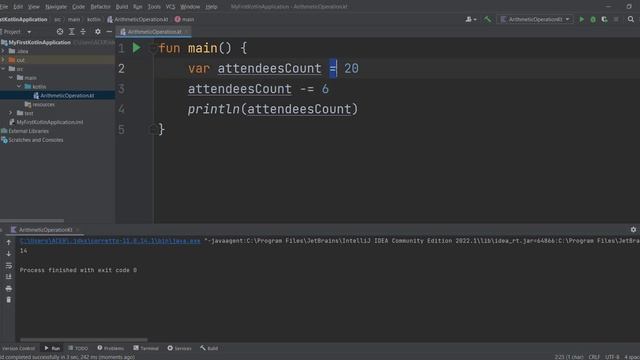
Task: Open the Problems tool window
Action: pos(111,348)
